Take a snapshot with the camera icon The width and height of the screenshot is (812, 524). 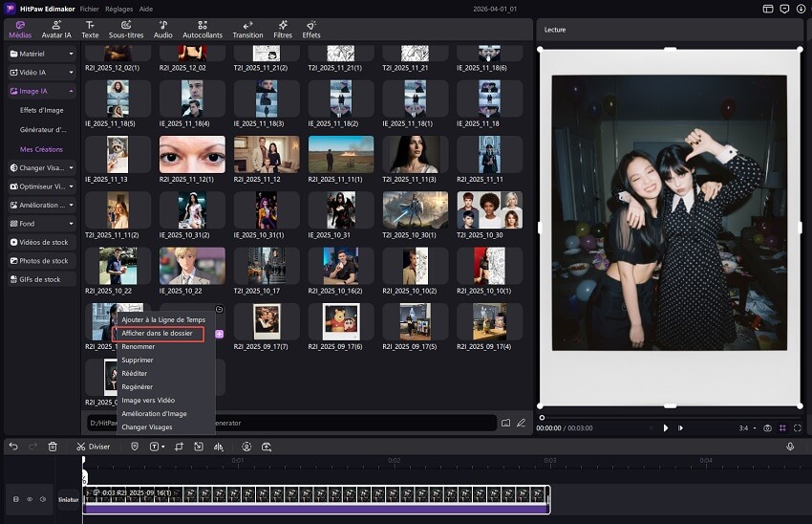[x=767, y=428]
